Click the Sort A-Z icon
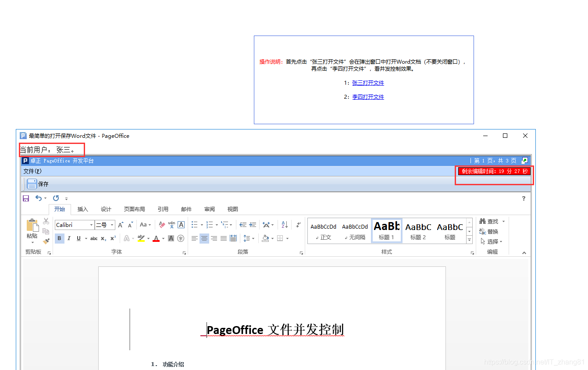This screenshot has width=588, height=370. click(x=285, y=225)
